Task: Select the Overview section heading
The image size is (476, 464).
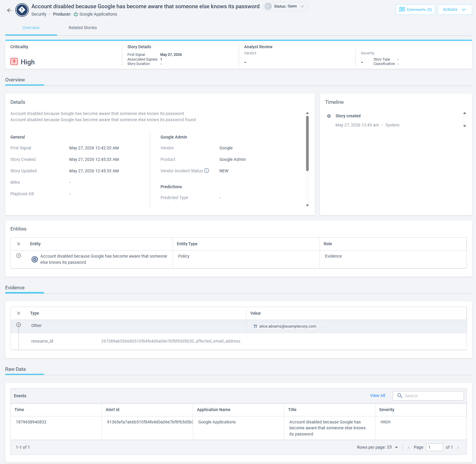Action: click(15, 80)
